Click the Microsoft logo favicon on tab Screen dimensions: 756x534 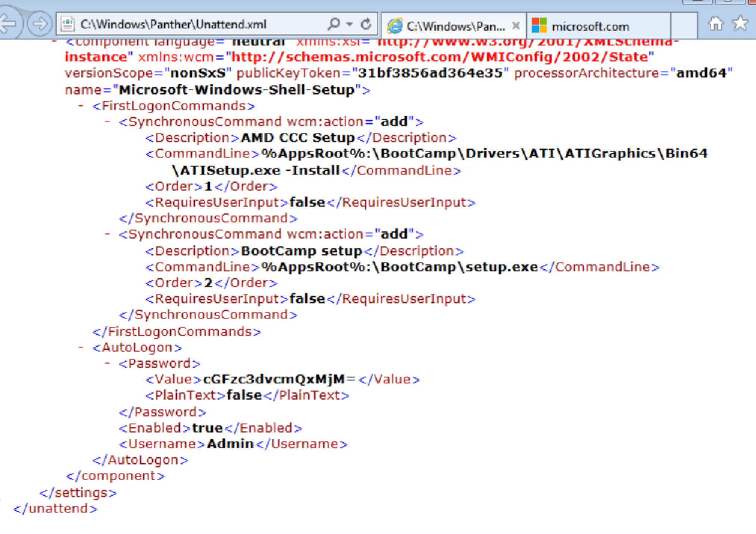coord(539,25)
